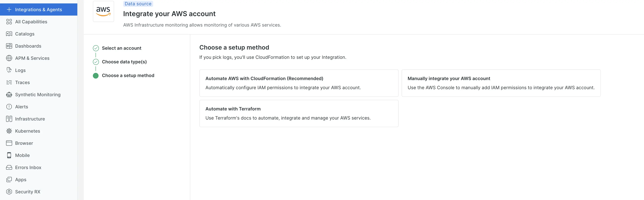
Task: Click the Infrastructure server icon
Action: click(9, 119)
